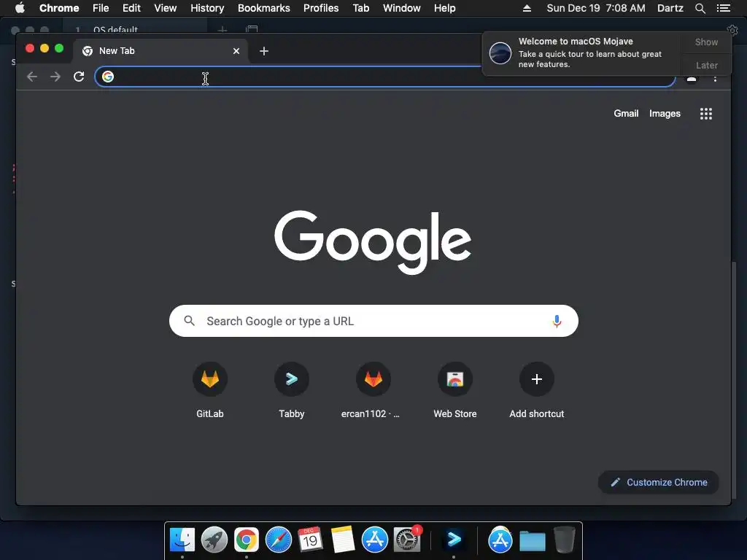747x560 pixels.
Task: Open the Edit menu
Action: click(x=131, y=8)
